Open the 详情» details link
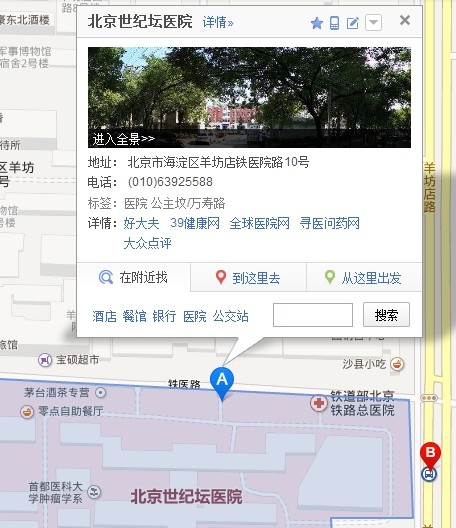Image resolution: width=456 pixels, height=528 pixels. point(218,23)
